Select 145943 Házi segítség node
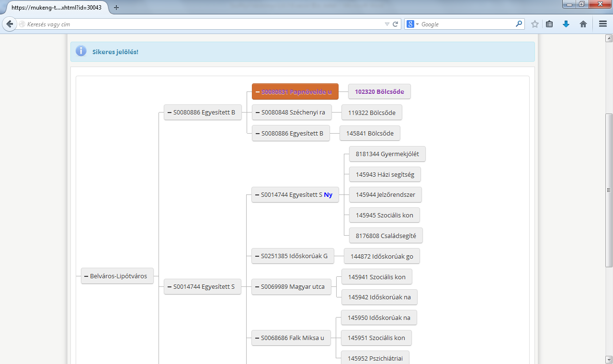 tap(385, 174)
